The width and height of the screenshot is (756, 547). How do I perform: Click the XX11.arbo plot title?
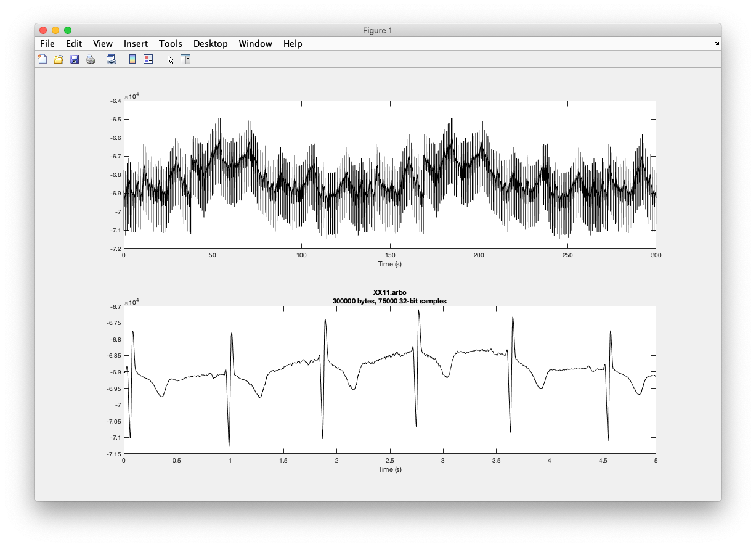click(389, 293)
